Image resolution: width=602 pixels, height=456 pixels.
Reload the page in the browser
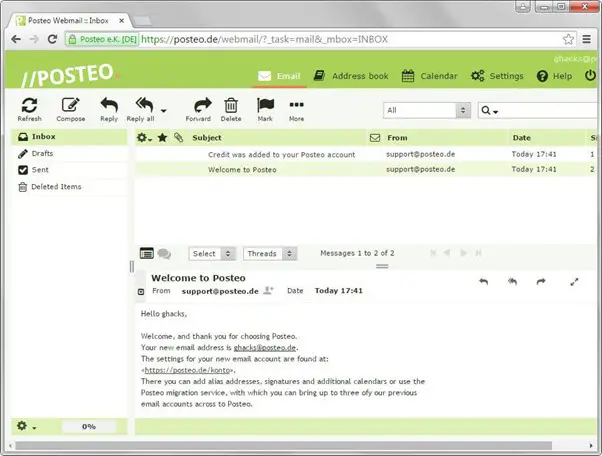click(52, 39)
